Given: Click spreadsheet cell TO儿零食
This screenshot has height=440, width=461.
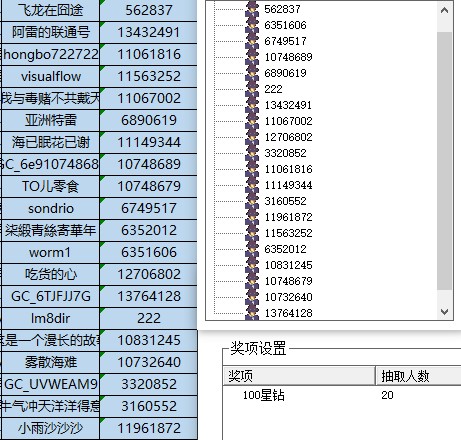Looking at the screenshot, I should coord(50,186).
